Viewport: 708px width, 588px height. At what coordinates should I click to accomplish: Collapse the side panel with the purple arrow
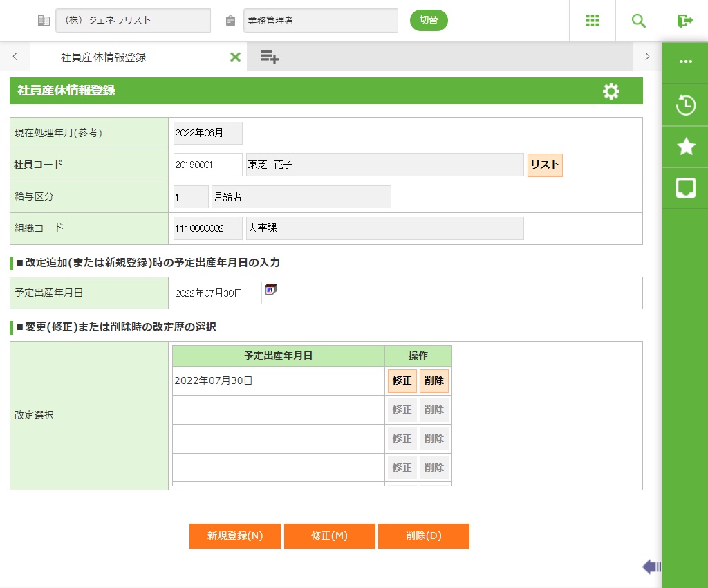[x=651, y=567]
